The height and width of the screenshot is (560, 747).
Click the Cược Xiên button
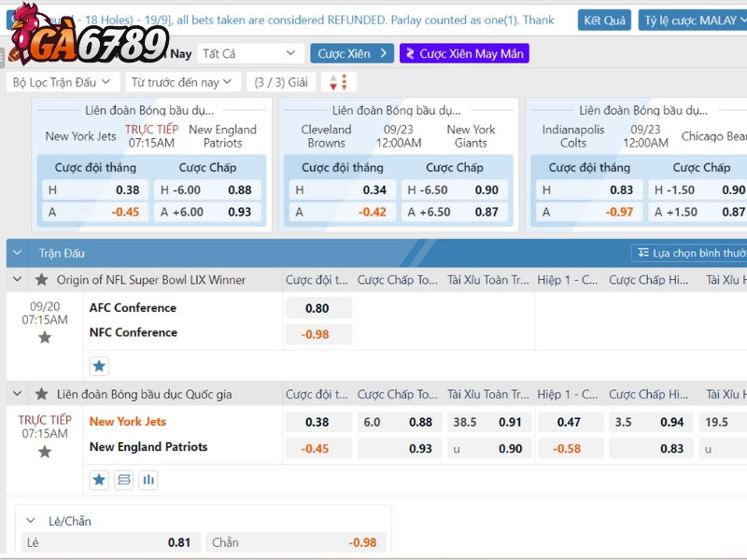click(352, 54)
